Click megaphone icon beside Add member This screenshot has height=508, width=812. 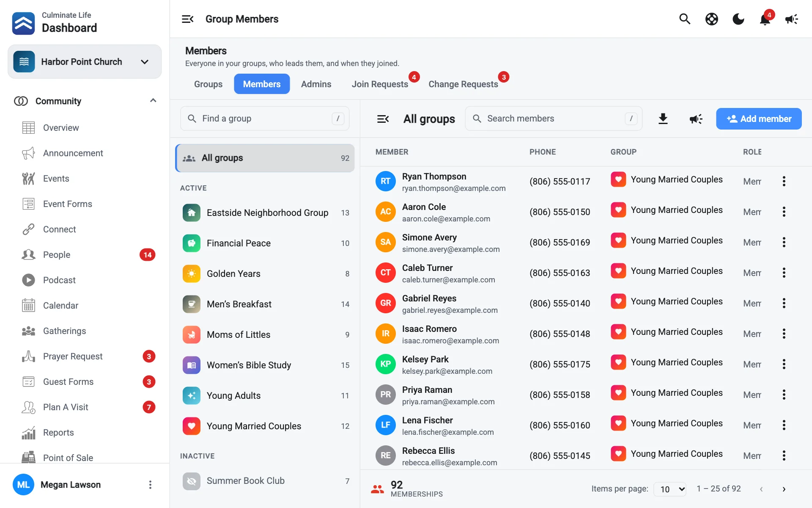[x=696, y=119]
